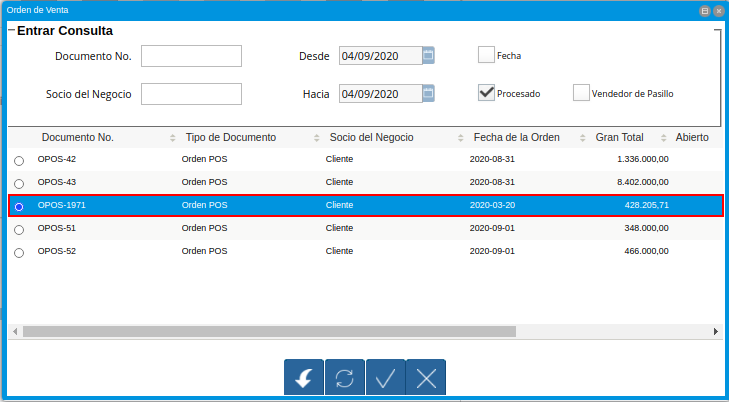The height and width of the screenshot is (402, 729).
Task: Cancel with the X button
Action: point(426,377)
